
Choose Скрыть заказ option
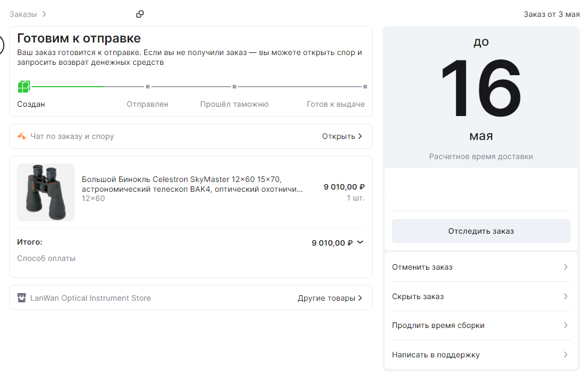[481, 296]
